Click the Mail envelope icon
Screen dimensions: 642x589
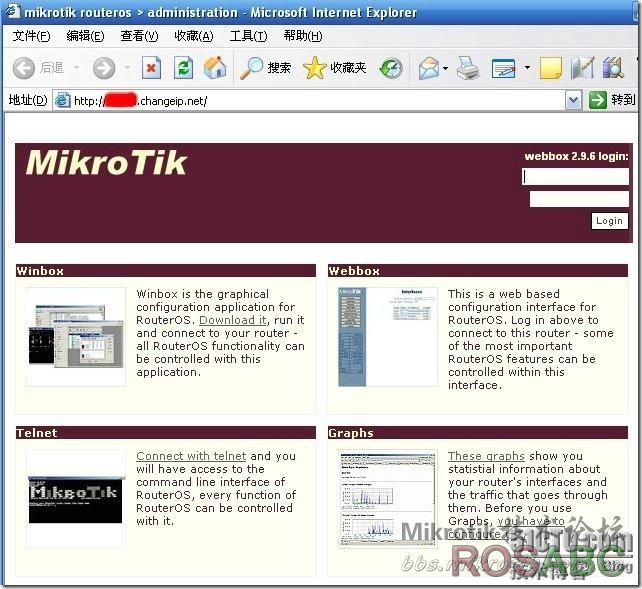(x=429, y=68)
